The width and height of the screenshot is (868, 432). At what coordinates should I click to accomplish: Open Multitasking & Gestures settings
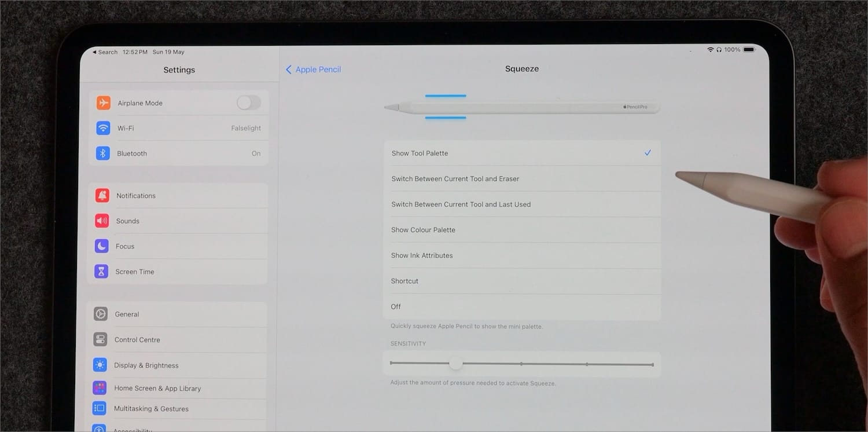pos(176,408)
